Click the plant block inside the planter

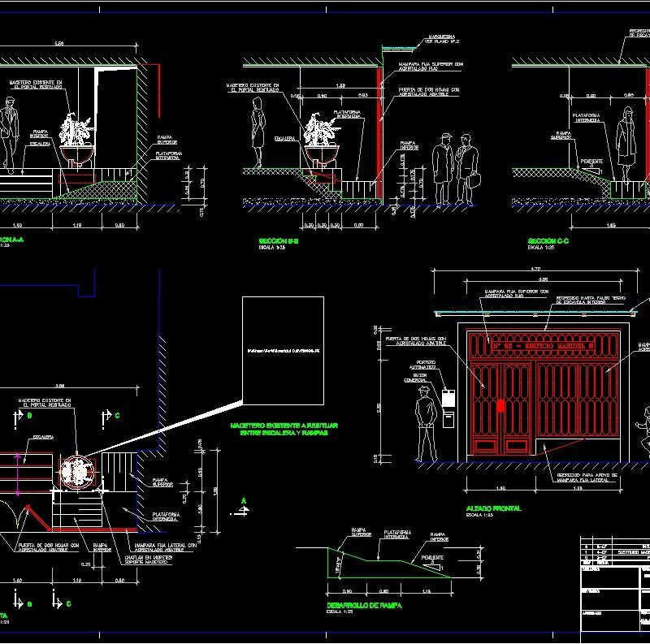[x=77, y=128]
